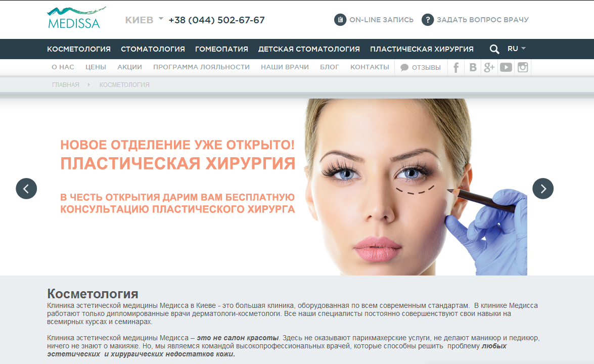Image resolution: width=594 pixels, height=364 pixels.
Task: Click Задать вопрос врачу link
Action: click(483, 20)
